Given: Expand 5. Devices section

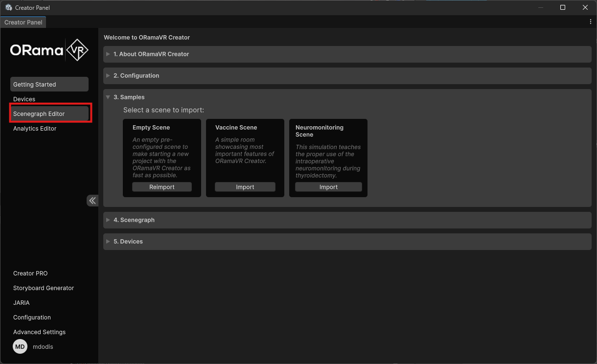Looking at the screenshot, I should coord(347,242).
